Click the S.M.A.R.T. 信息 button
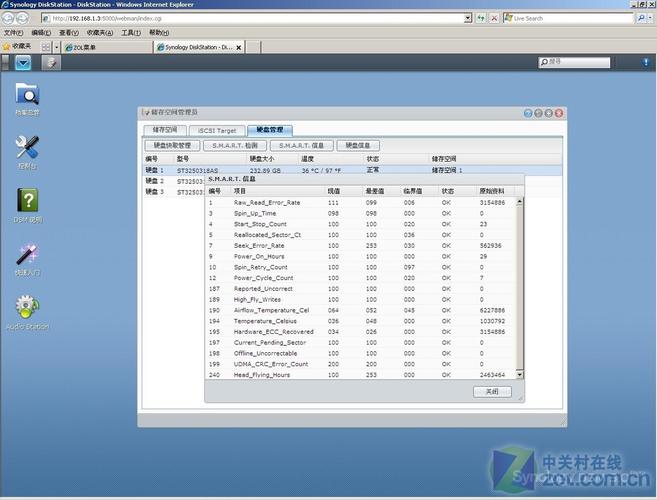 pyautogui.click(x=302, y=145)
